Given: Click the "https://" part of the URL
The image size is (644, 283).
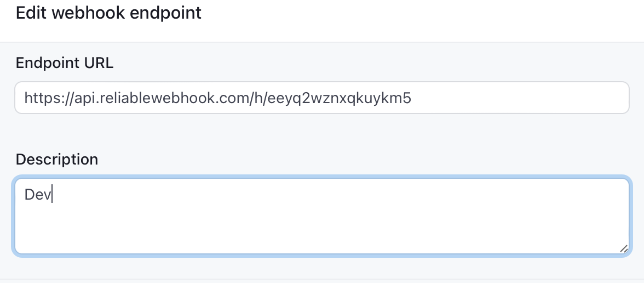Looking at the screenshot, I should (x=49, y=98).
